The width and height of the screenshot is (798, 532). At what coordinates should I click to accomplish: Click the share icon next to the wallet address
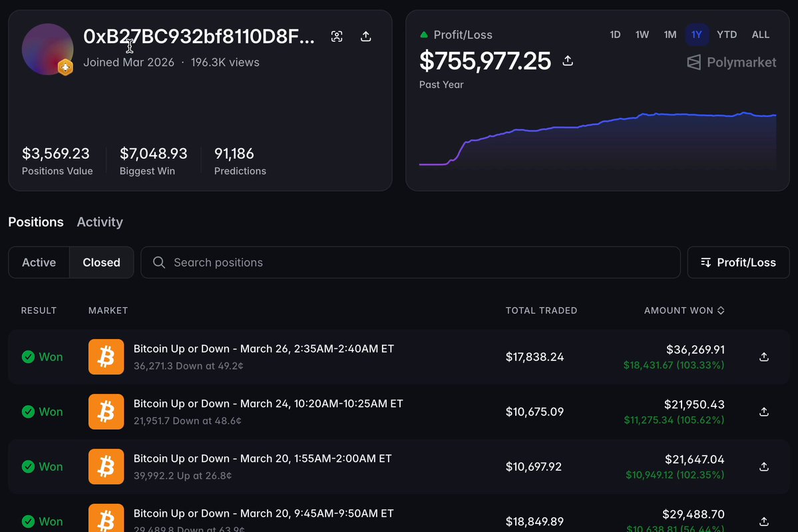click(365, 36)
